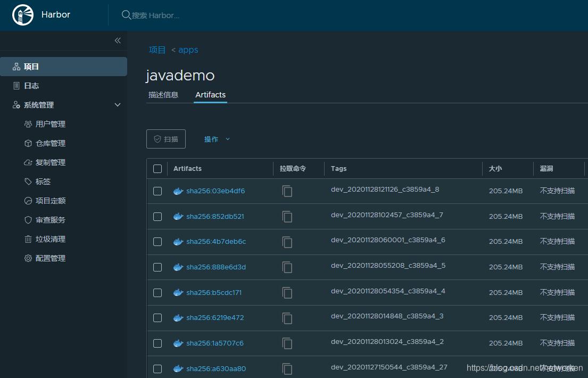Switch to the 描述信息 tab

163,95
